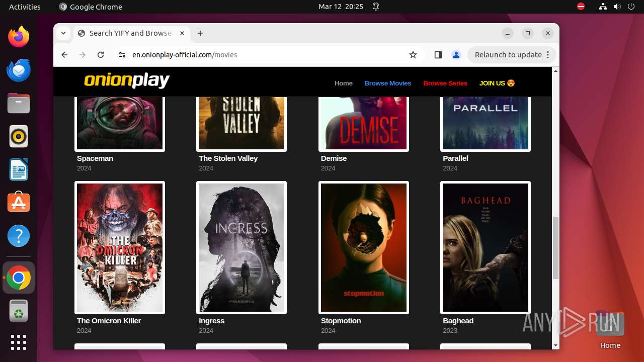This screenshot has height=362, width=644.
Task: Expand the tab search dropdown arrow
Action: coord(63,33)
